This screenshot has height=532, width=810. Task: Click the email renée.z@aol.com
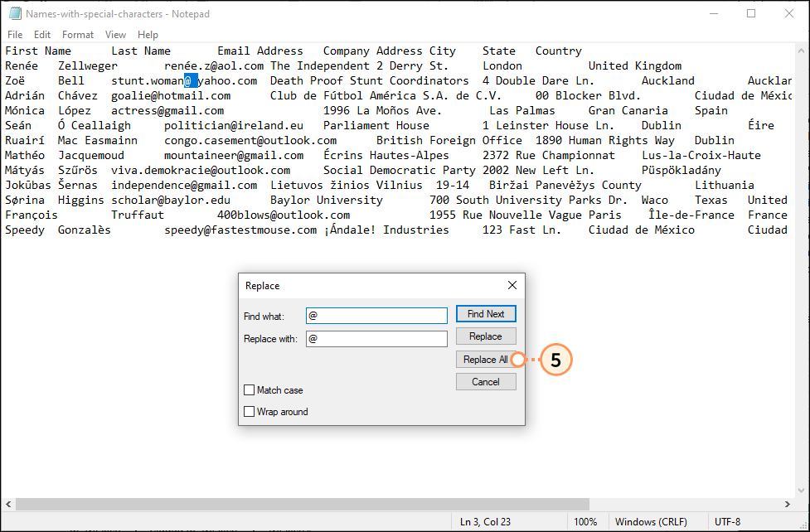click(214, 65)
